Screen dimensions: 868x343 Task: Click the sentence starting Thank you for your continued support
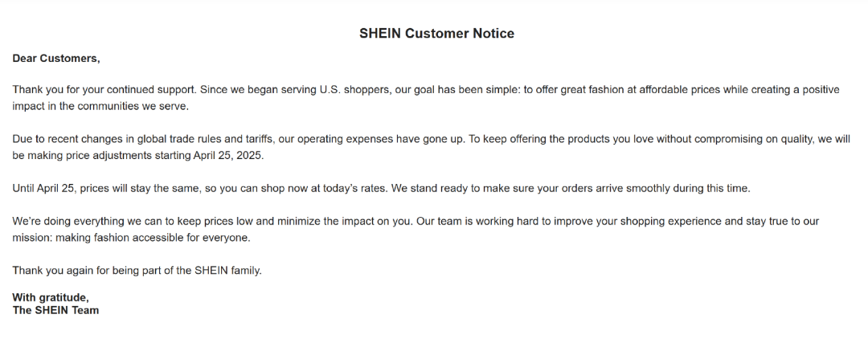pyautogui.click(x=104, y=90)
